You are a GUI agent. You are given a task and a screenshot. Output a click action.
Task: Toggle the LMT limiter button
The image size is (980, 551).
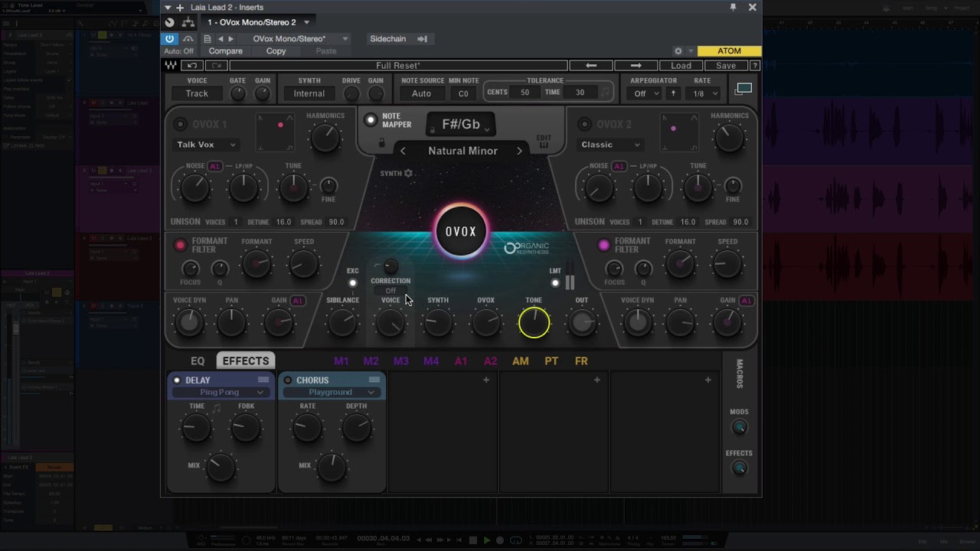(555, 282)
